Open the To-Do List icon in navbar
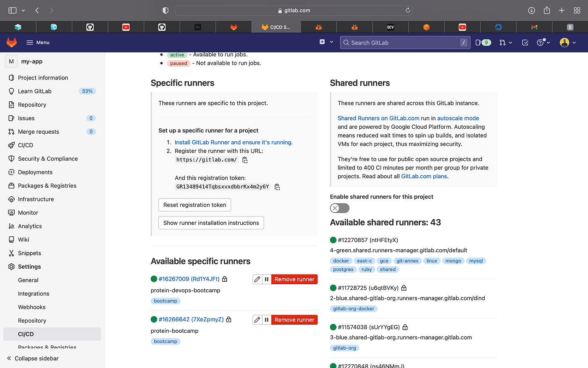Image resolution: width=588 pixels, height=368 pixels. pyautogui.click(x=525, y=42)
